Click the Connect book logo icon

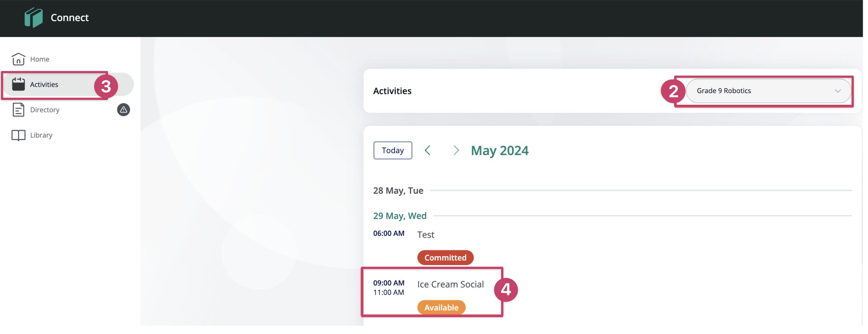coord(33,18)
